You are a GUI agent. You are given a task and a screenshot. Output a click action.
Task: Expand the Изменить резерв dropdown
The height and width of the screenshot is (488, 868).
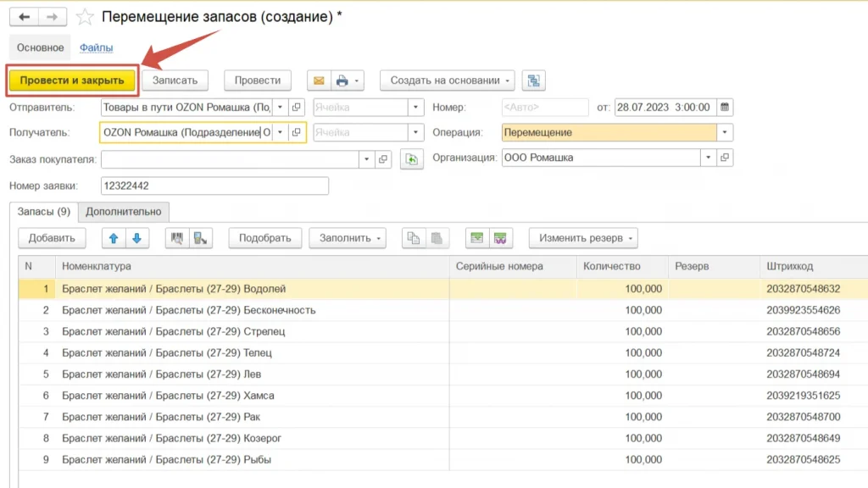tap(582, 238)
